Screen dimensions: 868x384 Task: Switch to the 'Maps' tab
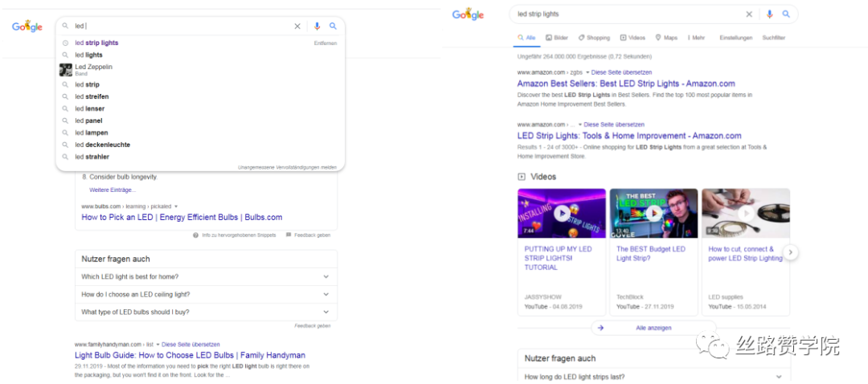tap(666, 38)
